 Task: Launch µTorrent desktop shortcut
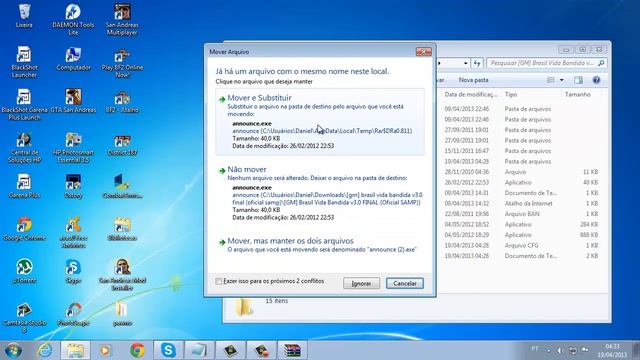point(24,271)
